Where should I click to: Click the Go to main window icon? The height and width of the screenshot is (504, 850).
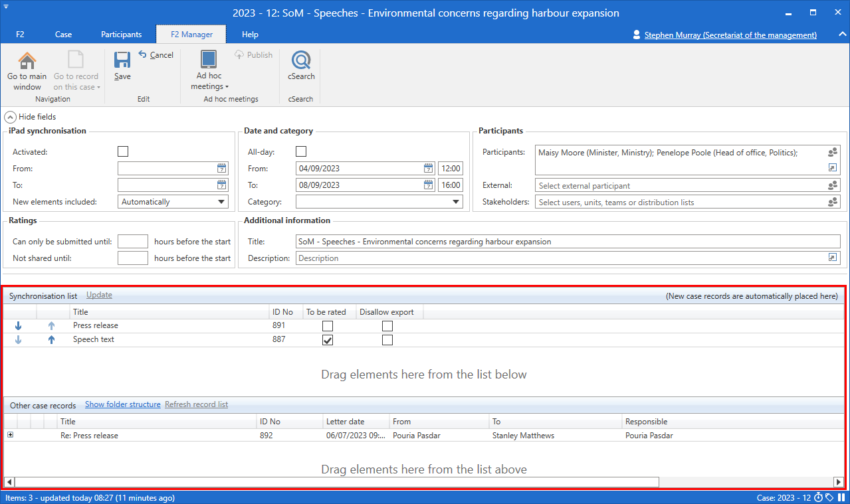27,60
